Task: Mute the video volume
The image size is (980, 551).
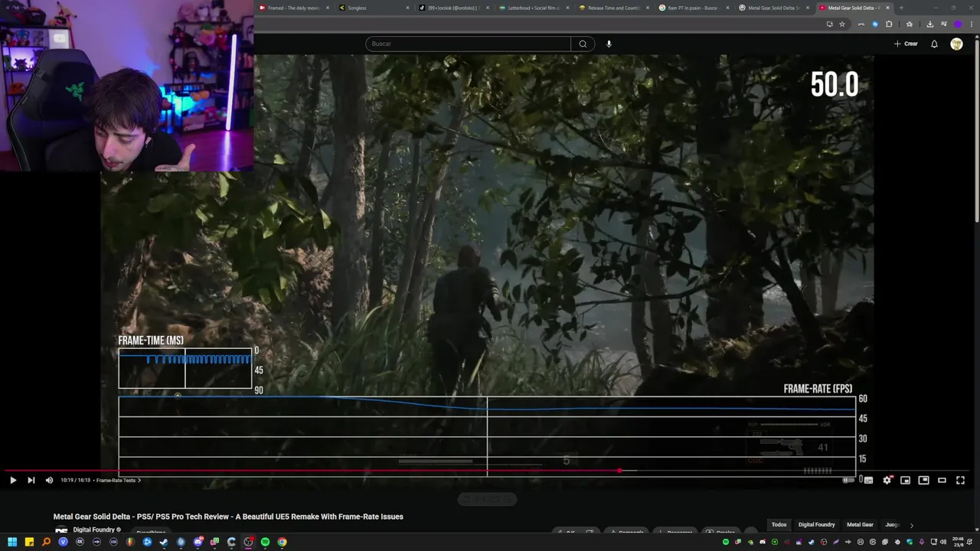Action: 49,480
